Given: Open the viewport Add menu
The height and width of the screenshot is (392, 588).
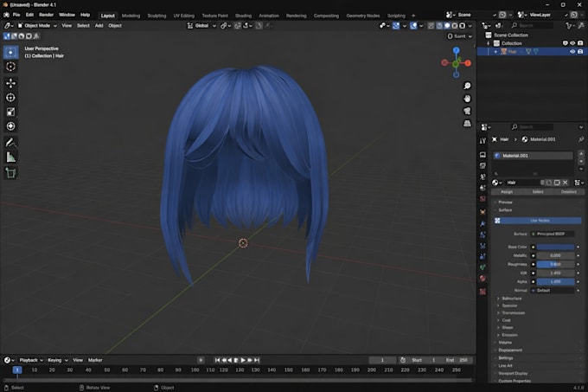Looking at the screenshot, I should (99, 25).
